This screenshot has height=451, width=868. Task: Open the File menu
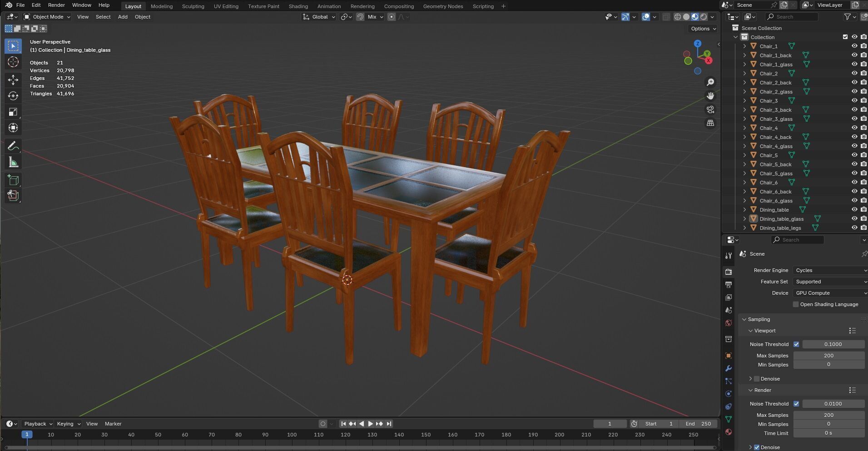click(x=20, y=5)
